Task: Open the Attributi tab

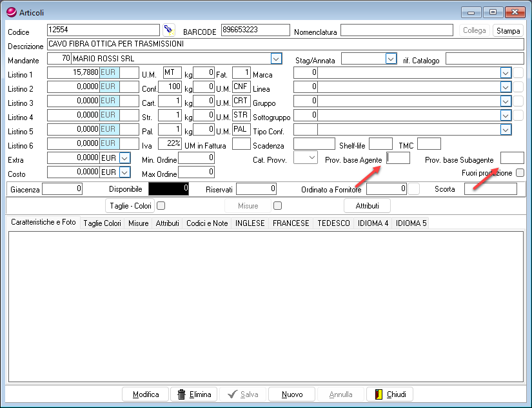Action: (167, 223)
